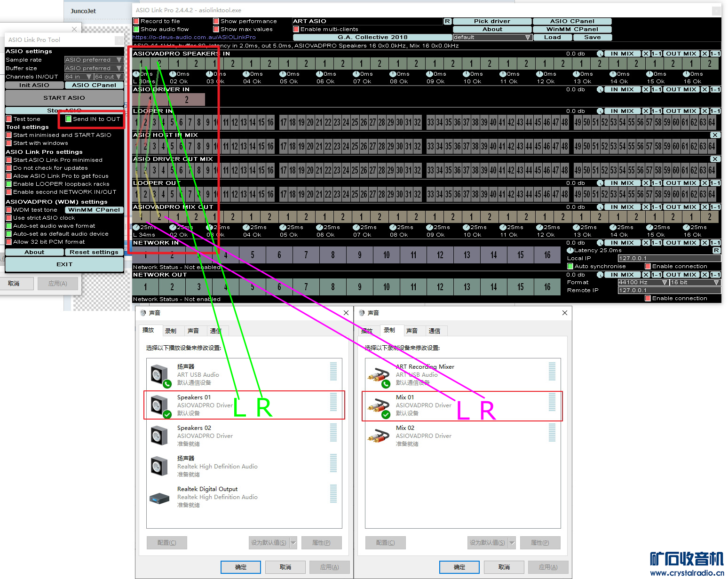This screenshot has width=728, height=579.
Task: Click the ASIOVADPRO Speakers In gain knob
Action: pos(600,54)
